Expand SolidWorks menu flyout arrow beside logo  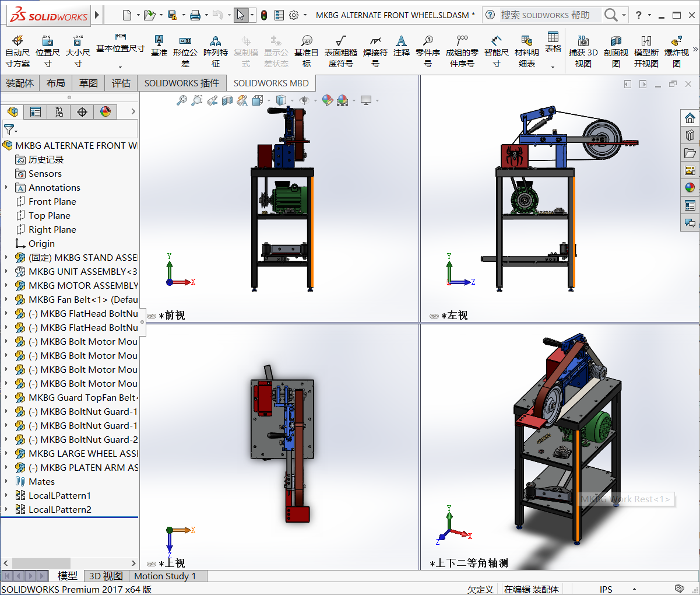(x=97, y=15)
